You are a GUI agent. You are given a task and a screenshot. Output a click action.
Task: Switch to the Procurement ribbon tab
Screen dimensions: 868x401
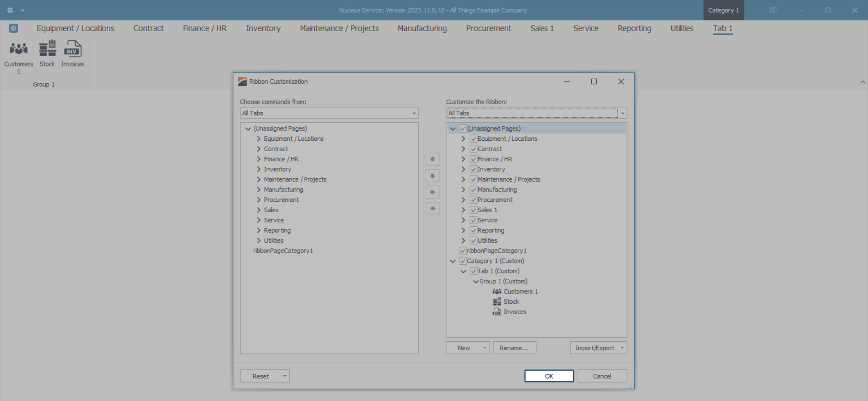point(489,29)
